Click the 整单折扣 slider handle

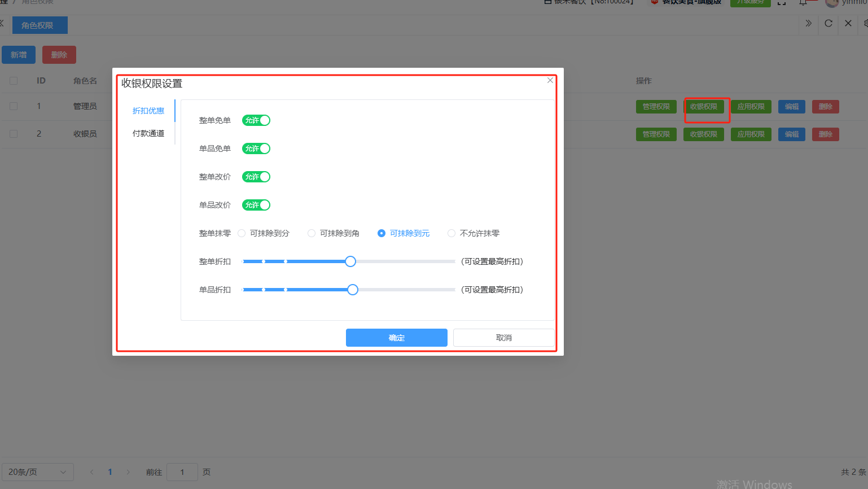350,261
